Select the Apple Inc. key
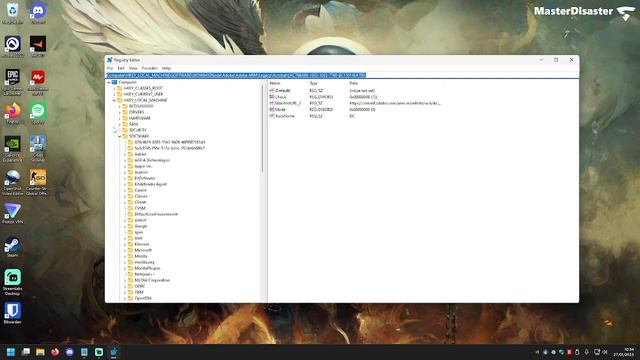640x360 pixels. point(143,166)
